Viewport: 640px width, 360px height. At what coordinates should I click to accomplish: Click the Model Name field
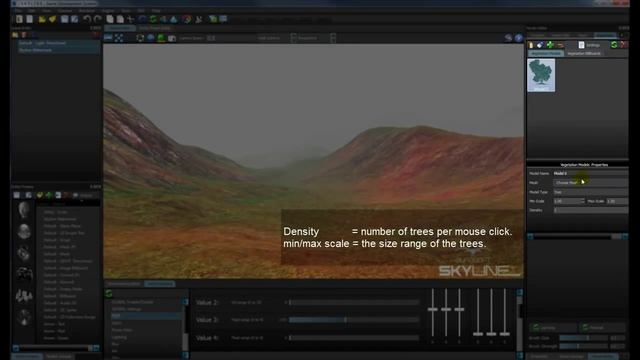[590, 173]
